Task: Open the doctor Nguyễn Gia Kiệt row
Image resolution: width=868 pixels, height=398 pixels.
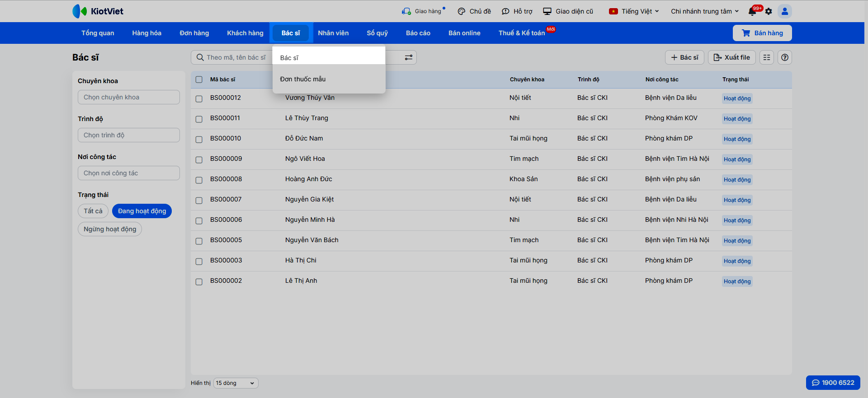Action: coord(491,200)
